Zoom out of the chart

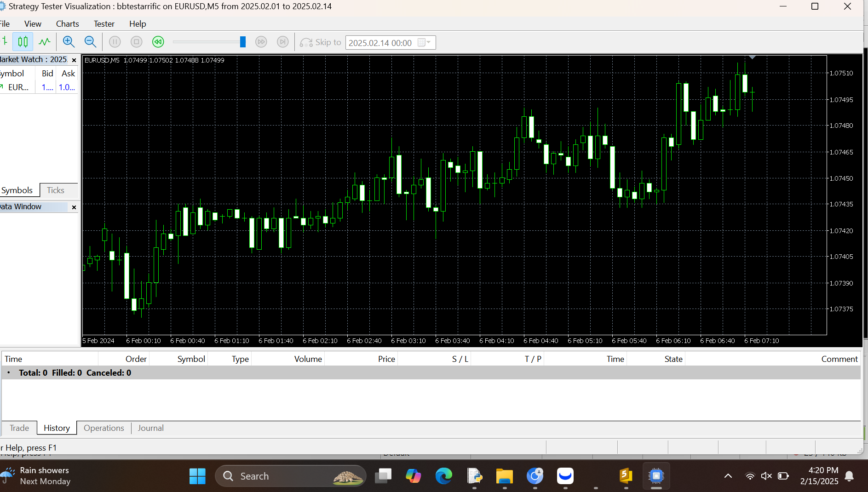90,42
